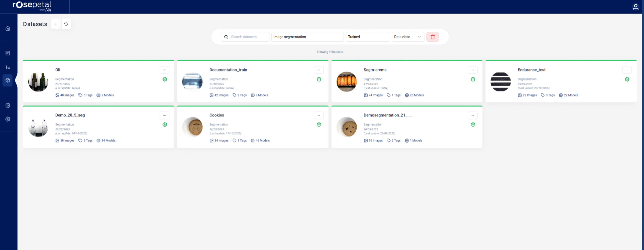Open the models chip icon in sidebar
644x250 pixels.
coord(8,106)
